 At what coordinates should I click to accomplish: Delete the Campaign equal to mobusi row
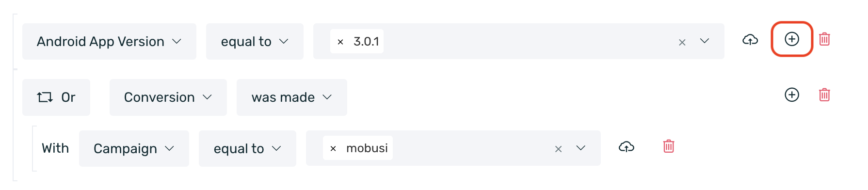[x=669, y=146]
